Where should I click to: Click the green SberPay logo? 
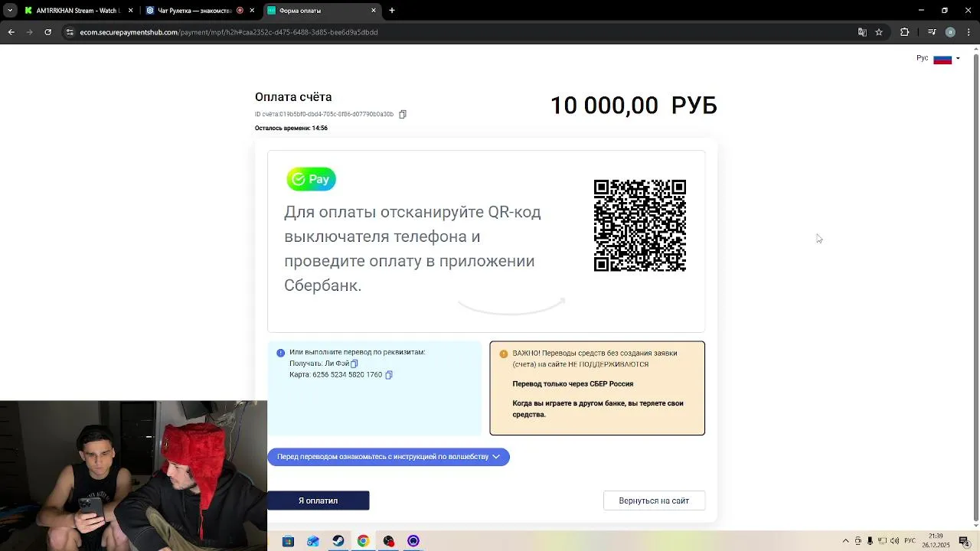[x=311, y=179]
